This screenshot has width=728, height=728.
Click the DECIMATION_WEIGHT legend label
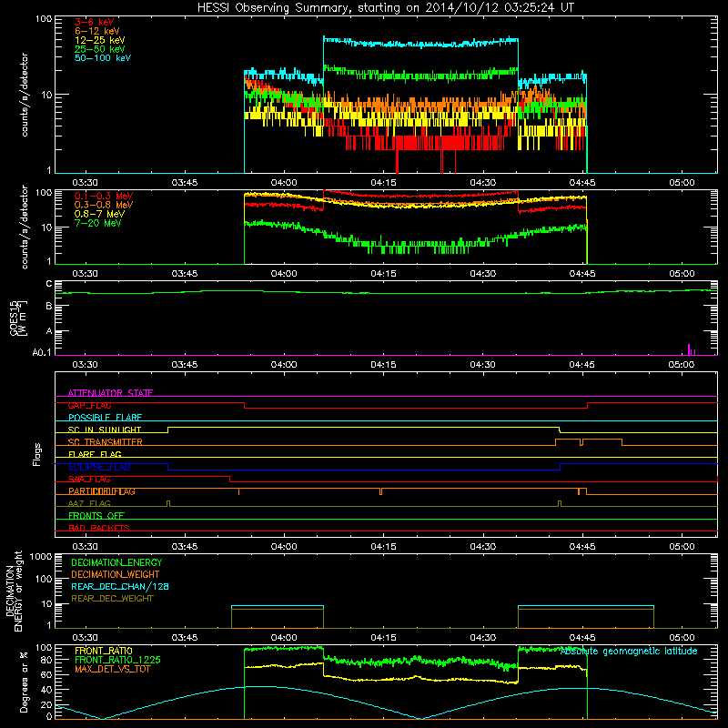(116, 575)
